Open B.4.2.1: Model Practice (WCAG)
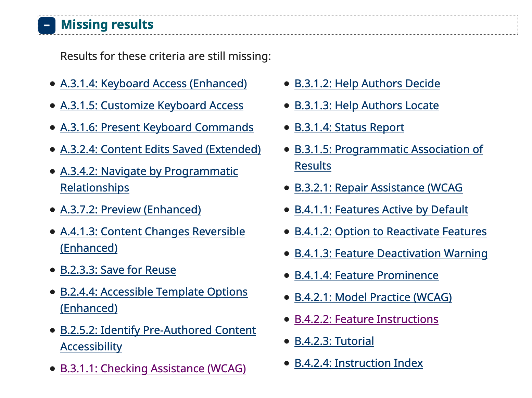532x398 pixels. (373, 297)
